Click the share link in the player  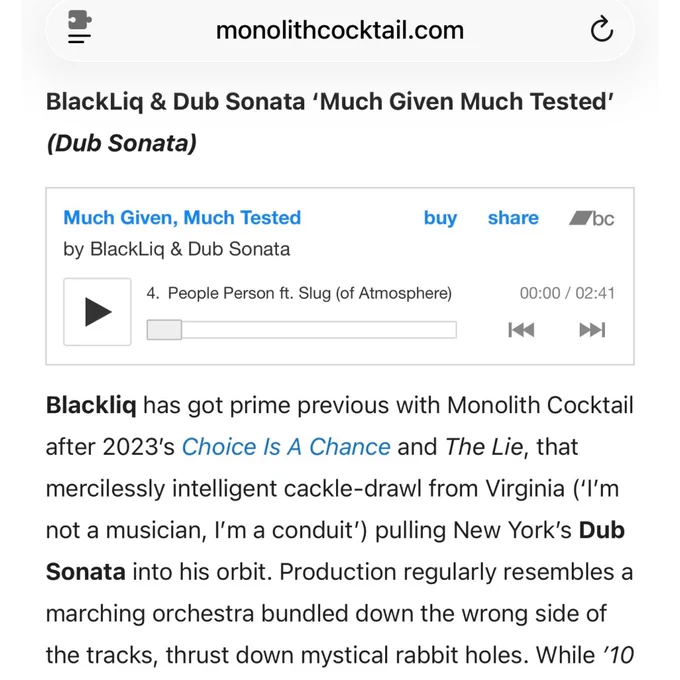(x=513, y=218)
